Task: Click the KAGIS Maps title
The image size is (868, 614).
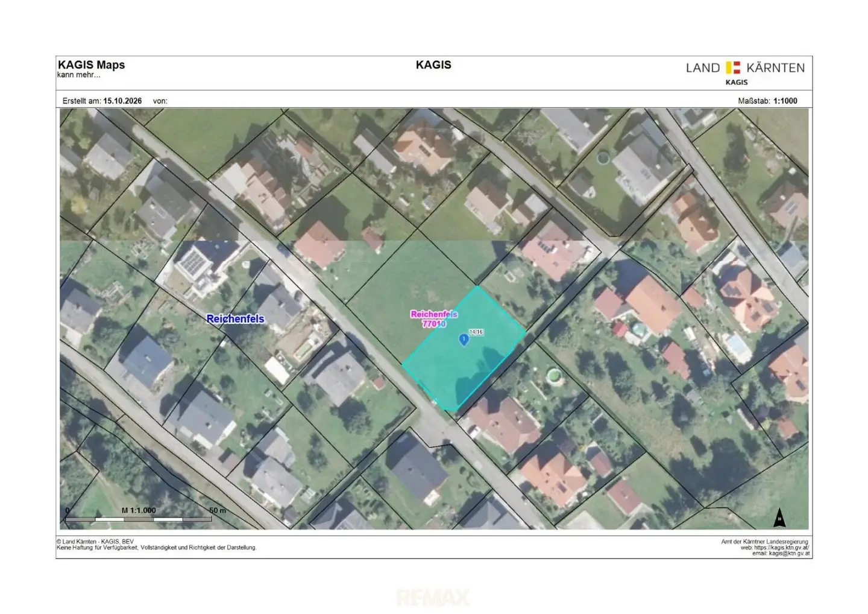Action: click(91, 65)
